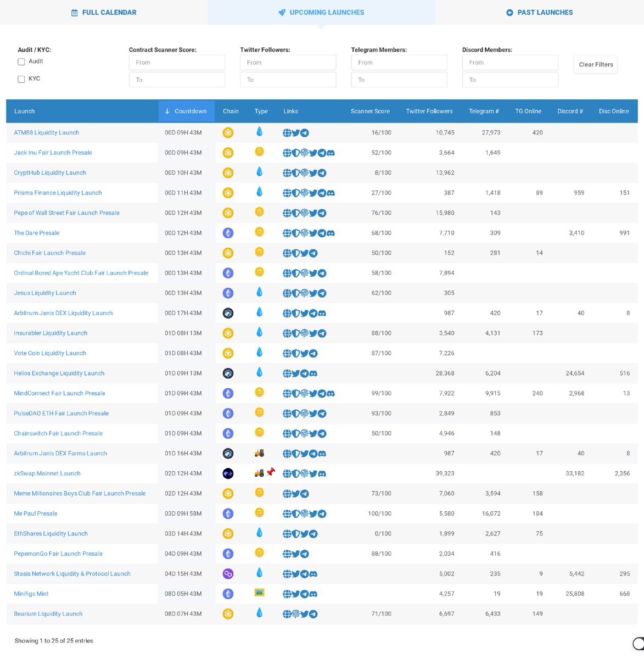Click the chain icon next to zkSwap Mainnet Launch
This screenshot has height=659, width=644.
(x=228, y=473)
